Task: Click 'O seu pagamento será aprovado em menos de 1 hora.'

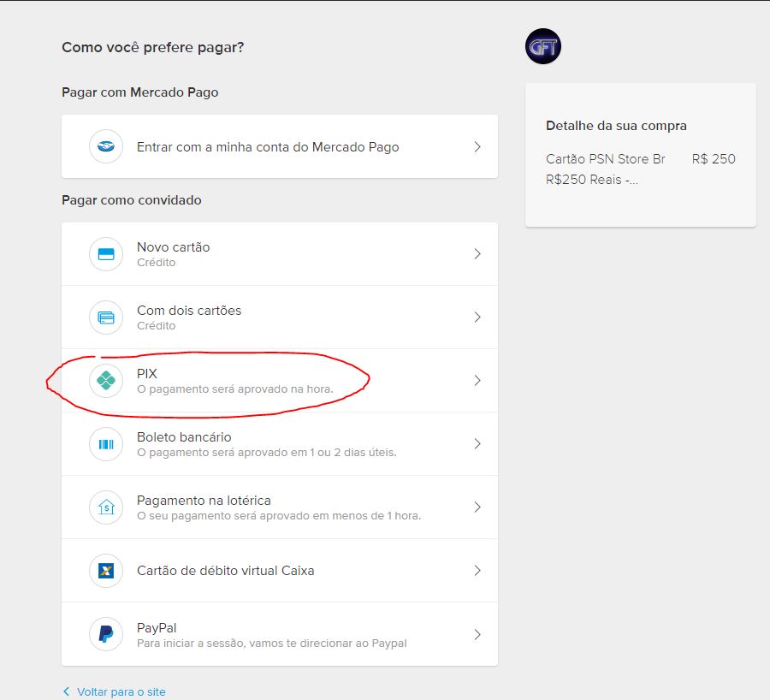Action: 279,516
